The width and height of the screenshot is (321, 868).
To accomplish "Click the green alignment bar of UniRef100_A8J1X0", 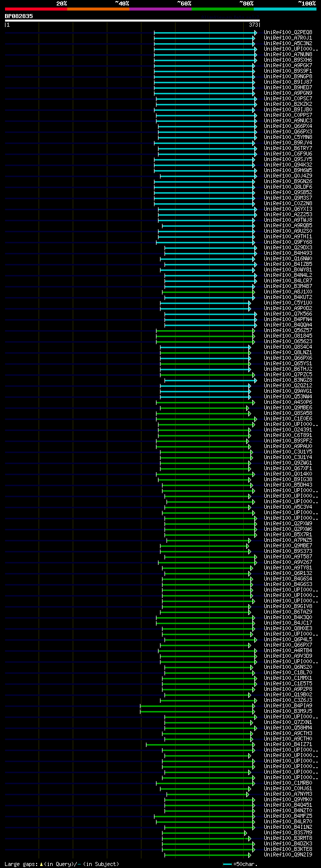I will tap(209, 292).
